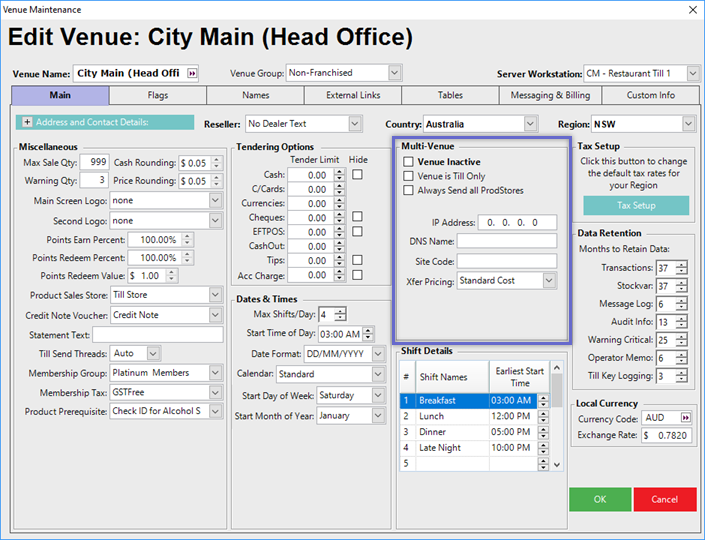Expand Address and Contact Details section
705x540 pixels.
(25, 123)
